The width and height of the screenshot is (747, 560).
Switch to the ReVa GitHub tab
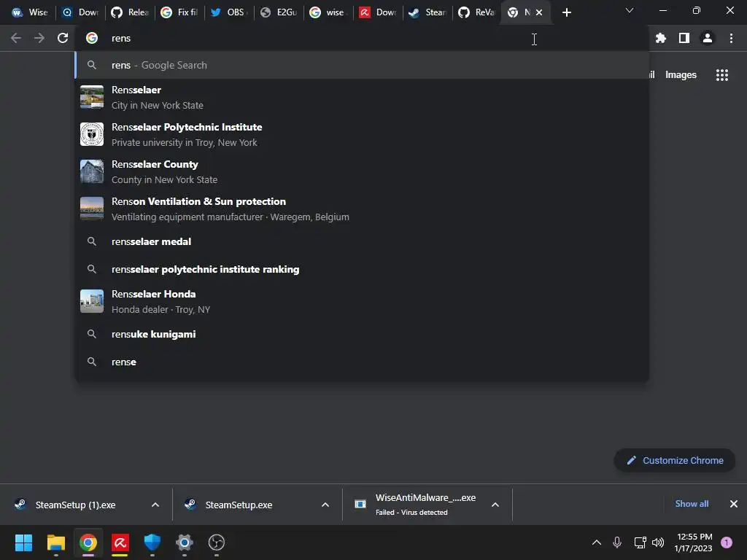point(477,12)
